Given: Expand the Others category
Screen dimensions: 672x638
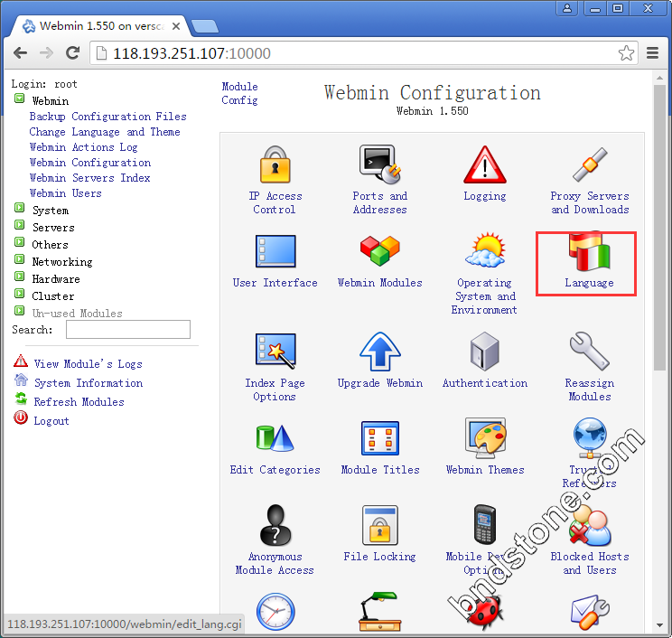Looking at the screenshot, I should point(19,242).
